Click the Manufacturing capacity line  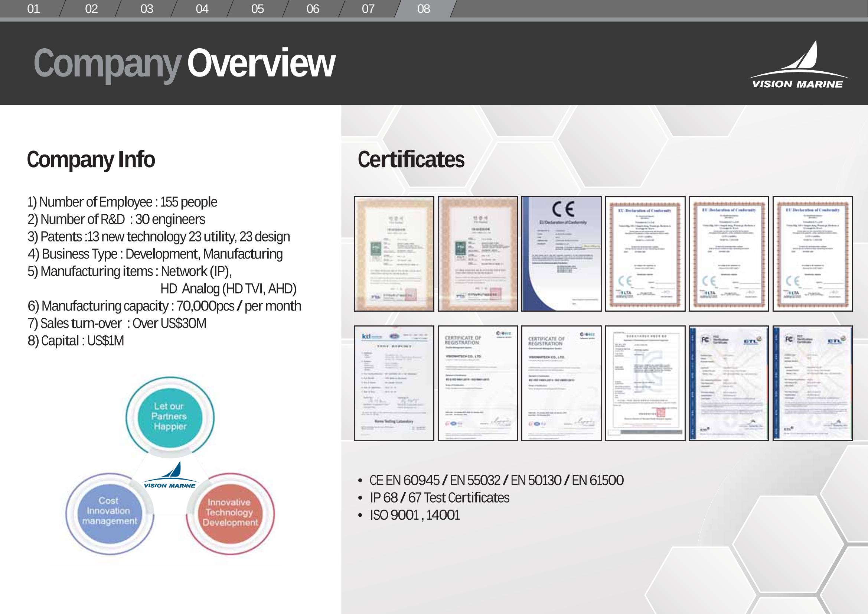coord(164,306)
